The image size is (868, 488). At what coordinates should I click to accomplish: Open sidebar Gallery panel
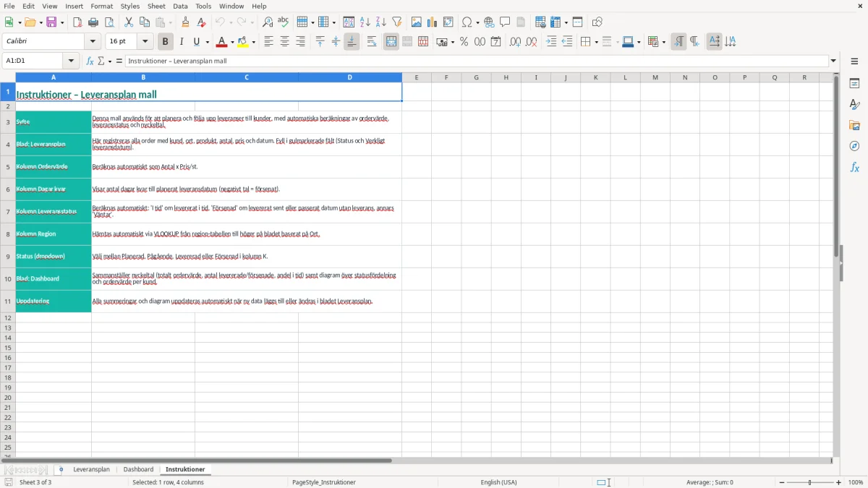pos(854,125)
